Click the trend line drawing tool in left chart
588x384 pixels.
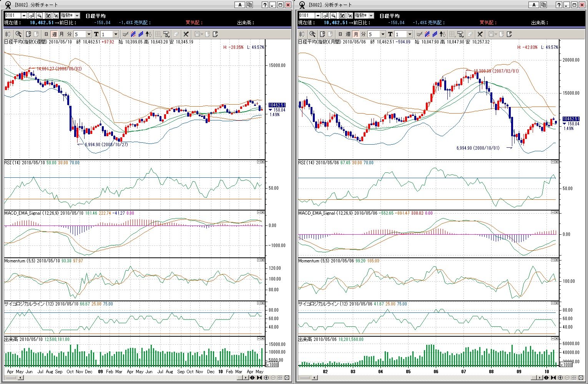[125, 34]
